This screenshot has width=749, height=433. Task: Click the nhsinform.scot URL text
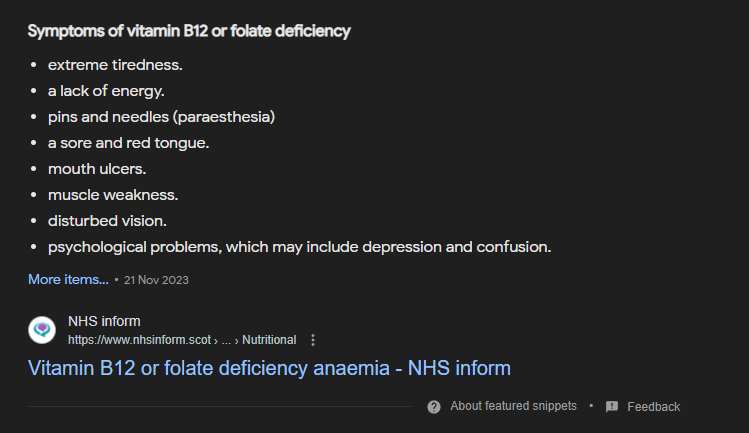(139, 340)
